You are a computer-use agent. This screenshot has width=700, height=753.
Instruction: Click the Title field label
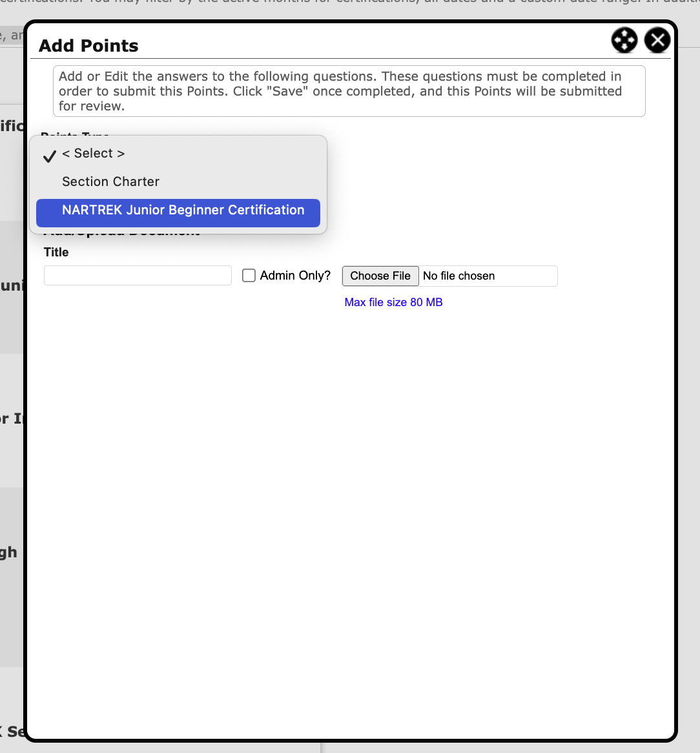(56, 253)
